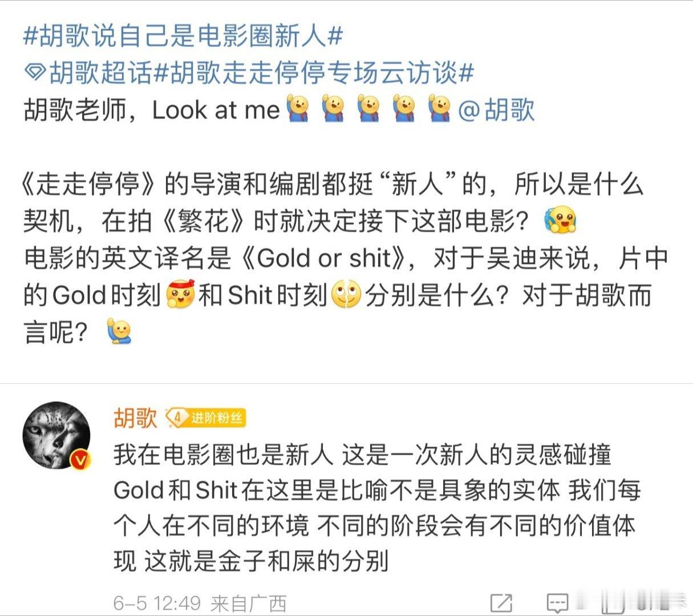
Task: Tap the first waving emoji after Look at me
Action: tap(297, 108)
